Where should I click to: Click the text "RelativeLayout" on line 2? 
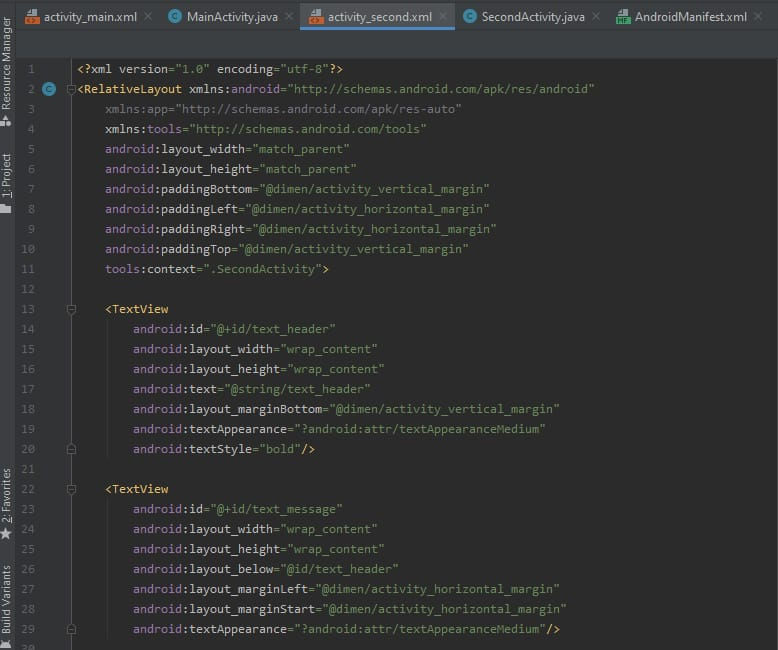133,89
